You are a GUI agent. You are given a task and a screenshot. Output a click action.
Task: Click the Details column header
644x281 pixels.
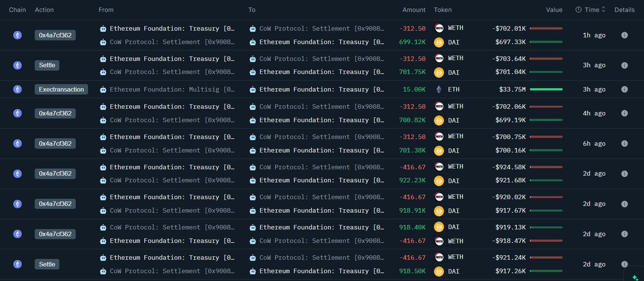coord(624,10)
